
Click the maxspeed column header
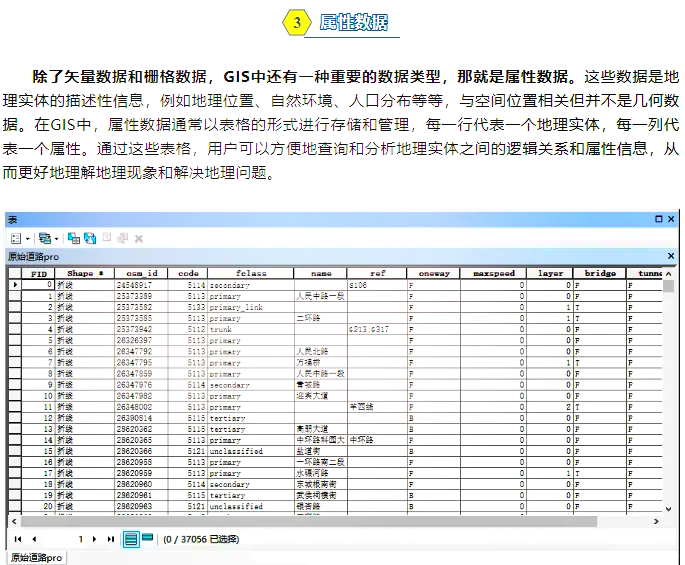[x=493, y=274]
